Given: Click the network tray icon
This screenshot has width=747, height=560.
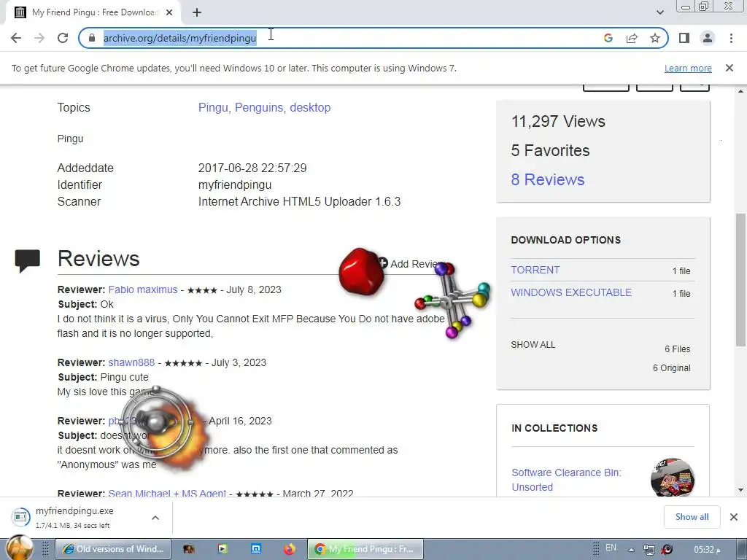Looking at the screenshot, I should pyautogui.click(x=649, y=550).
